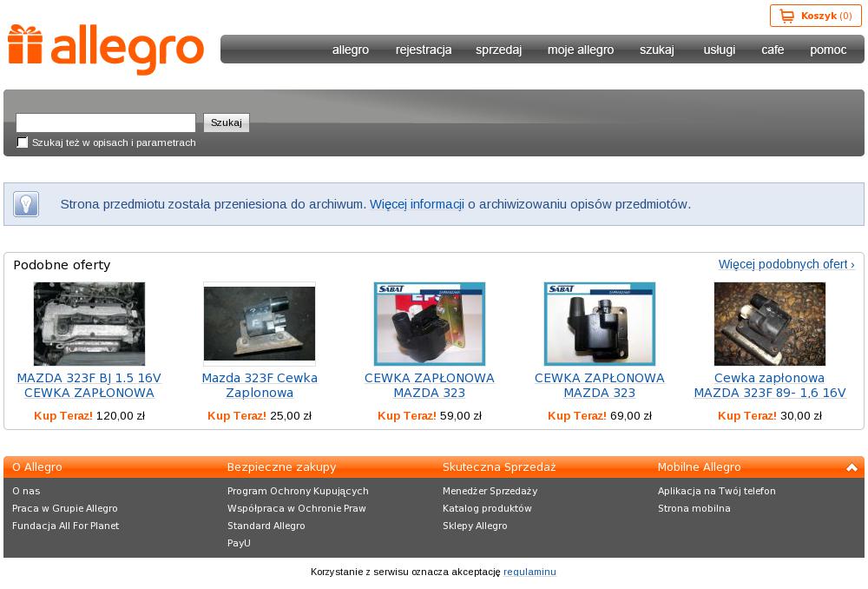Open Fundacja All For Planet link
The height and width of the screenshot is (589, 868).
65,526
